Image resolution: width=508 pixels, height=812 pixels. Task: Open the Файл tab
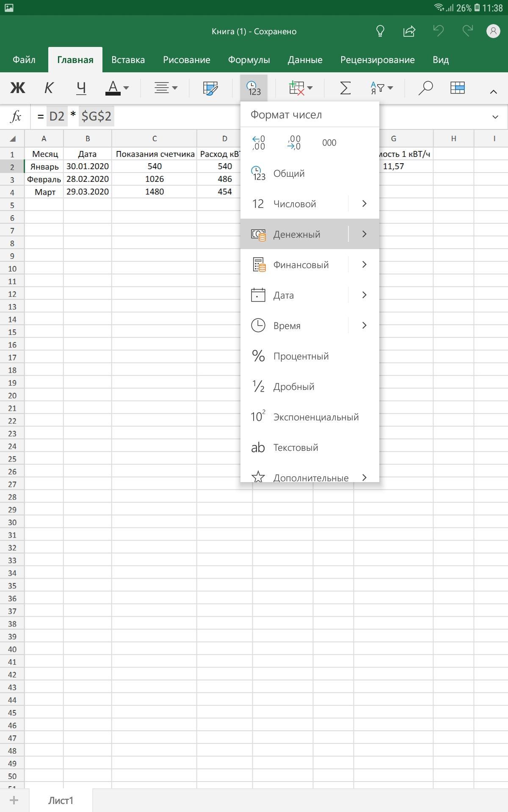tap(24, 60)
